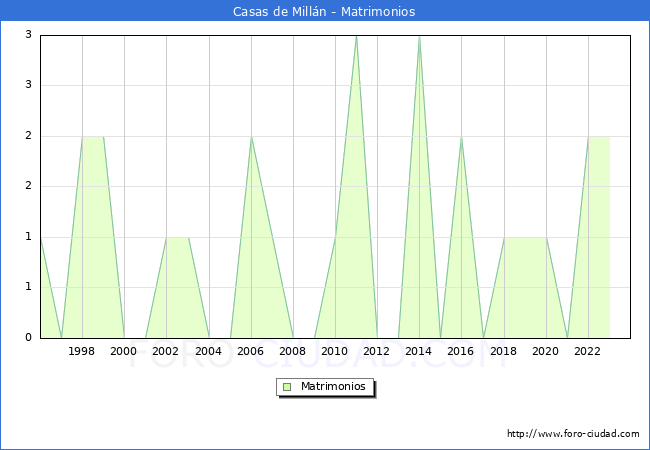Click the 2022 x-axis label
Viewport: 650px width, 450px height.
pos(587,351)
